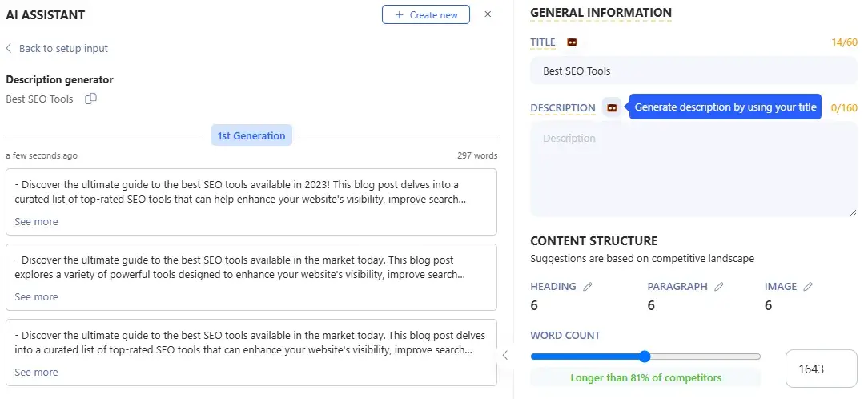Collapse the AI panel with the chevron handle

click(x=504, y=355)
